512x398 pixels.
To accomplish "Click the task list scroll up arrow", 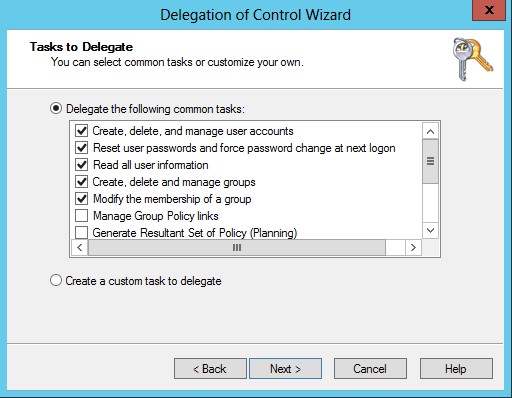I will coord(430,131).
